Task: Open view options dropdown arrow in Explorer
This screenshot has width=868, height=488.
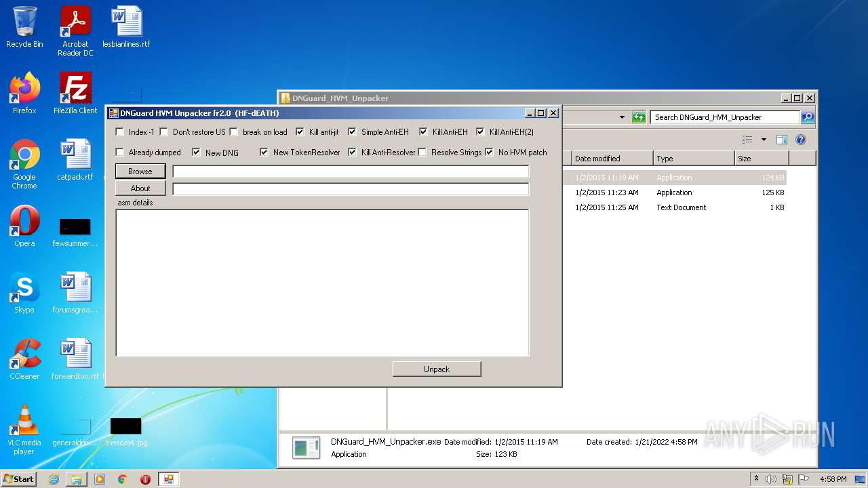Action: (x=764, y=140)
